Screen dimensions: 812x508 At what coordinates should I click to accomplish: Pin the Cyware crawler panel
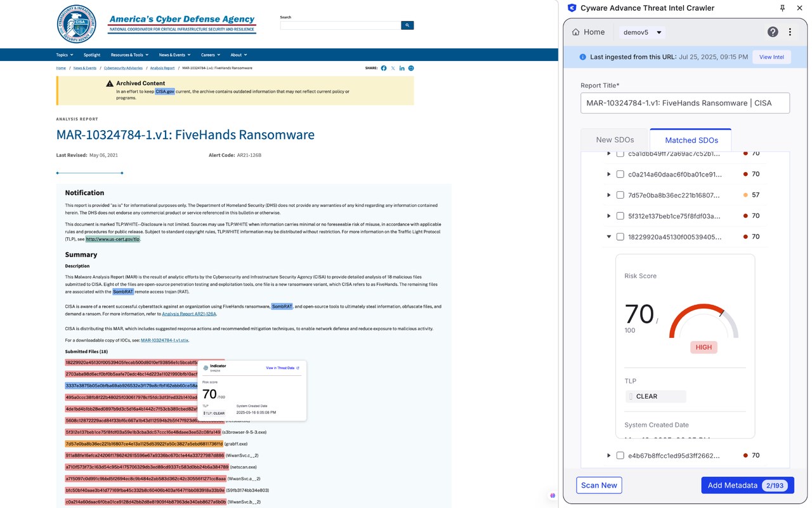point(782,8)
